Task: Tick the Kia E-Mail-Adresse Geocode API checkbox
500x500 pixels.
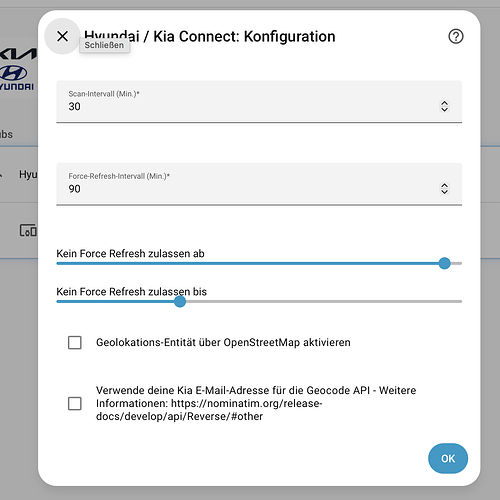Action: point(75,403)
